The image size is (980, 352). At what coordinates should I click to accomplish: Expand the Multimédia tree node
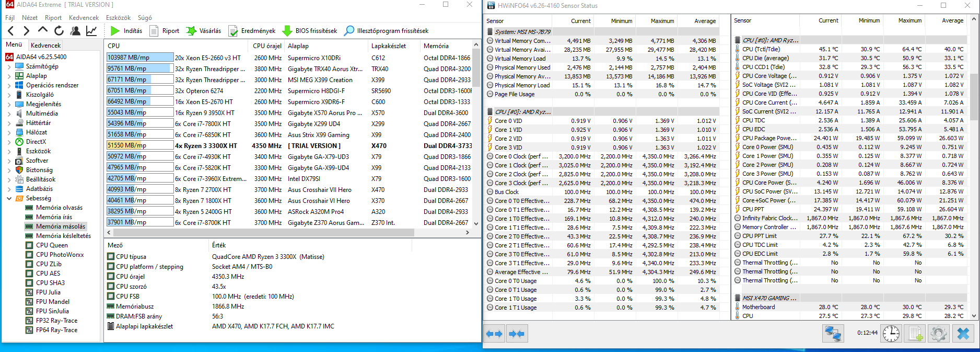(x=9, y=113)
